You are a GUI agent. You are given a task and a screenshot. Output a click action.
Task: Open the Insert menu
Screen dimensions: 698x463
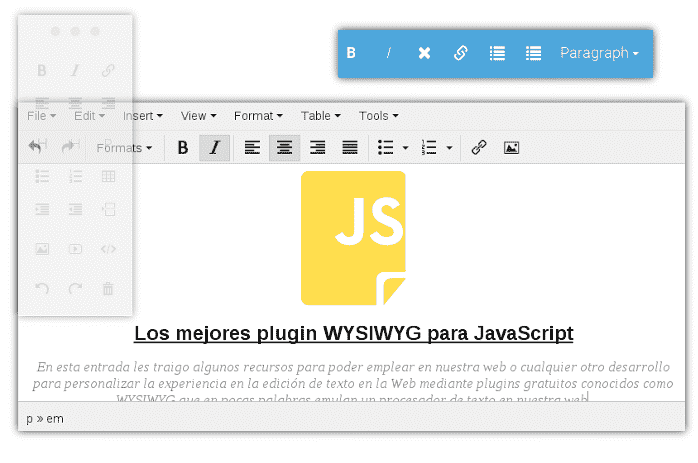pos(142,116)
